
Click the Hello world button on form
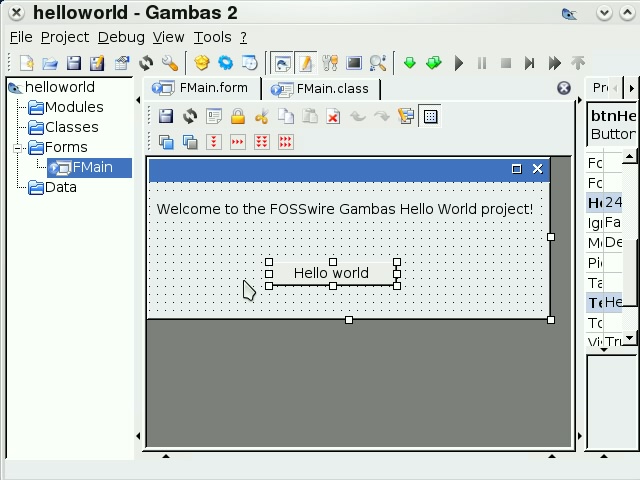pos(331,273)
